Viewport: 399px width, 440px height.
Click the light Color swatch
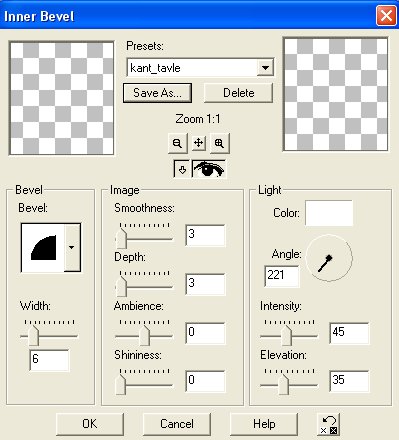click(329, 213)
